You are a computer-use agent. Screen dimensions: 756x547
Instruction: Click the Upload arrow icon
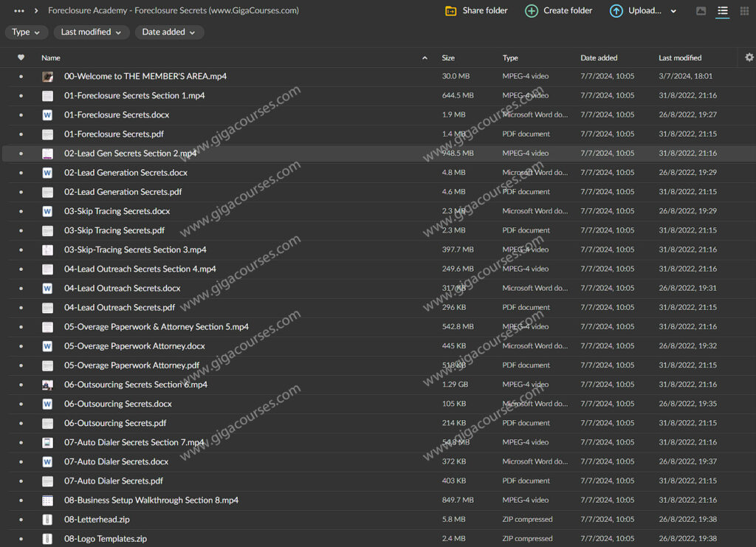(x=616, y=10)
